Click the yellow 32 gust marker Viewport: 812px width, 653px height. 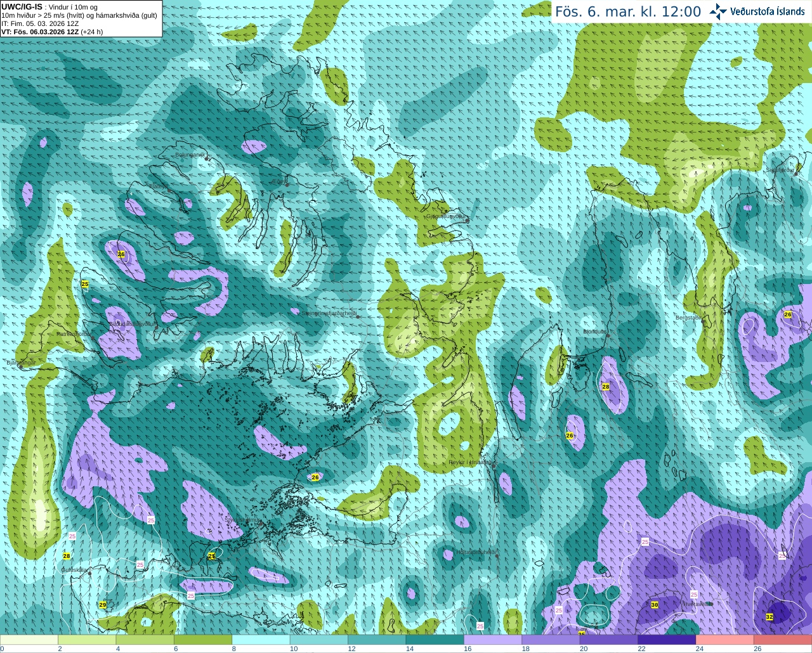(769, 617)
